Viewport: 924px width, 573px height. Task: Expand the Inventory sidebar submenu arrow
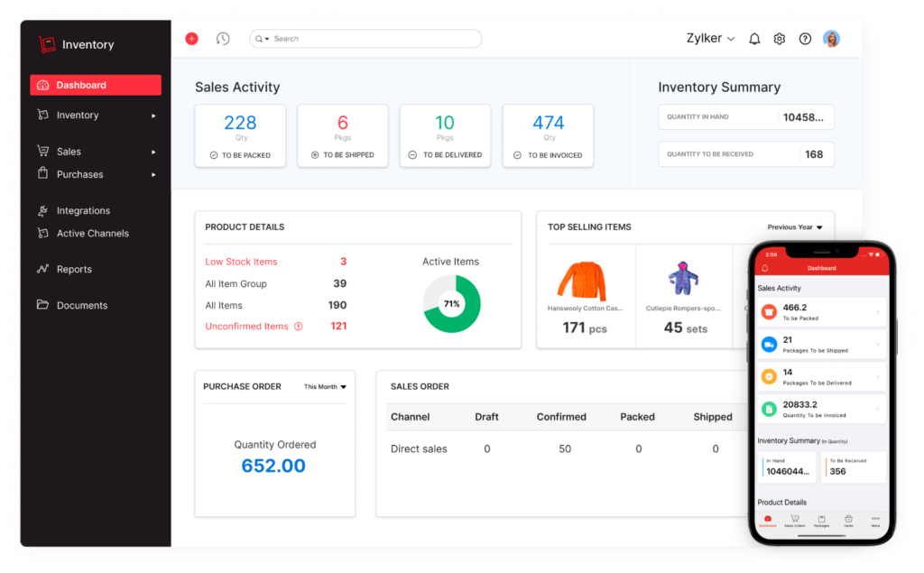pos(153,116)
